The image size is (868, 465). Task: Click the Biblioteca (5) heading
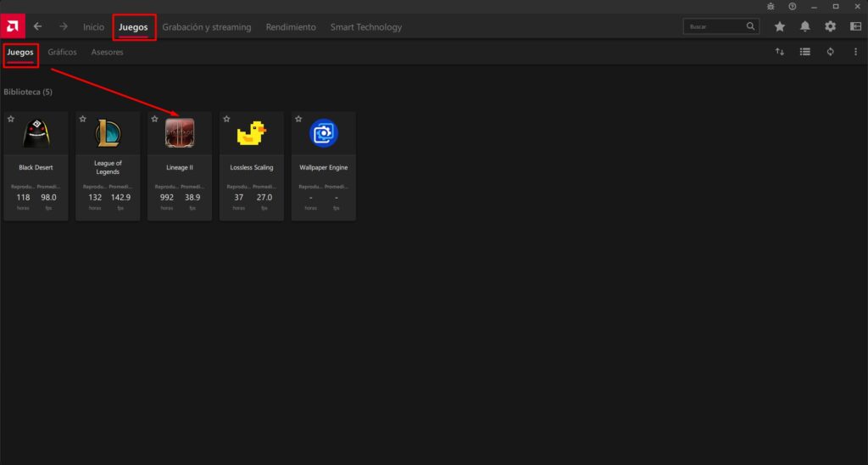coord(28,92)
